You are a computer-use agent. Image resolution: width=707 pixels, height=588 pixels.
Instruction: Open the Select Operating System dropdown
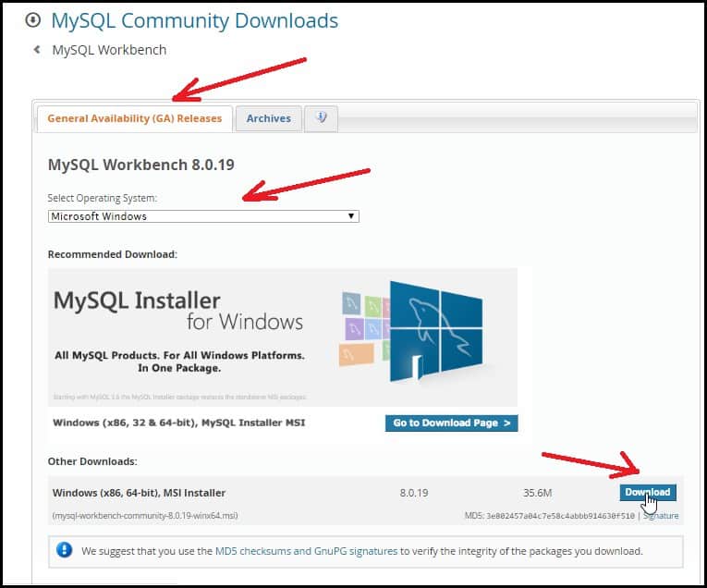coord(203,216)
